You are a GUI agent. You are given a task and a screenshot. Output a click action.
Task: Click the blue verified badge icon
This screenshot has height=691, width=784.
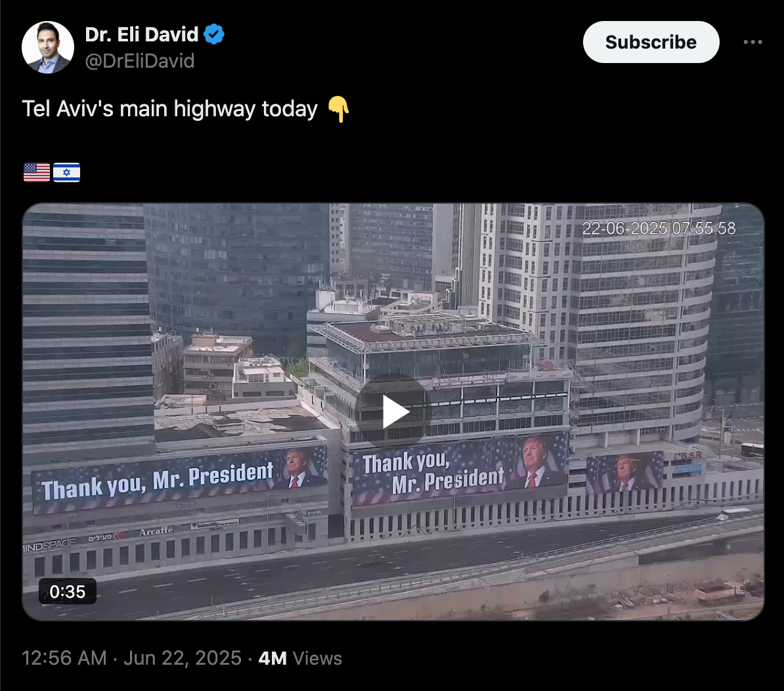tap(215, 35)
